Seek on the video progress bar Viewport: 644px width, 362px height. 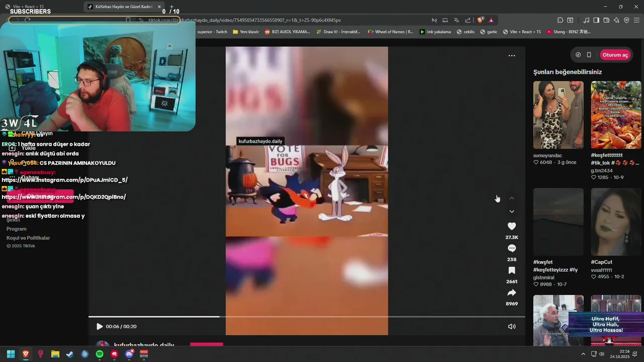click(306, 317)
